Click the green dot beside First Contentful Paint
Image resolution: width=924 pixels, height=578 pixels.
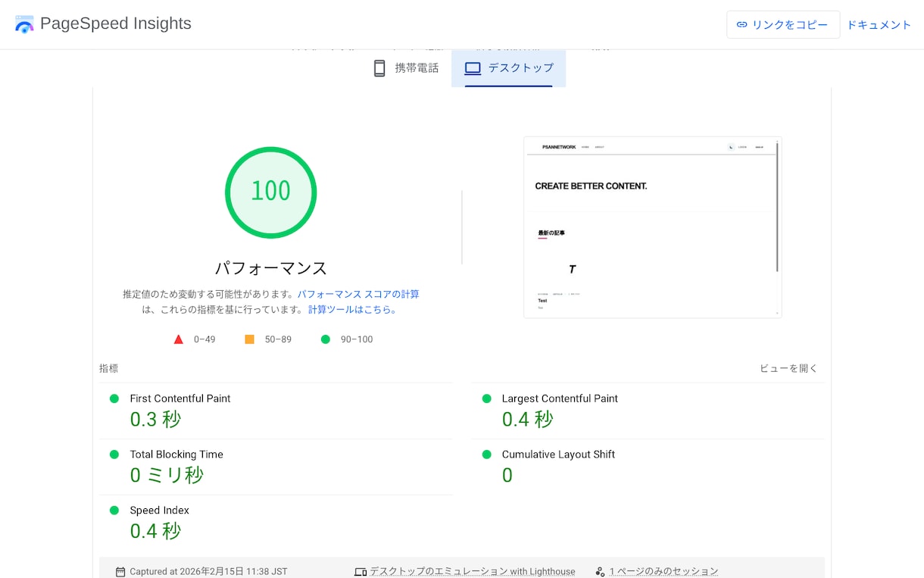coord(114,398)
